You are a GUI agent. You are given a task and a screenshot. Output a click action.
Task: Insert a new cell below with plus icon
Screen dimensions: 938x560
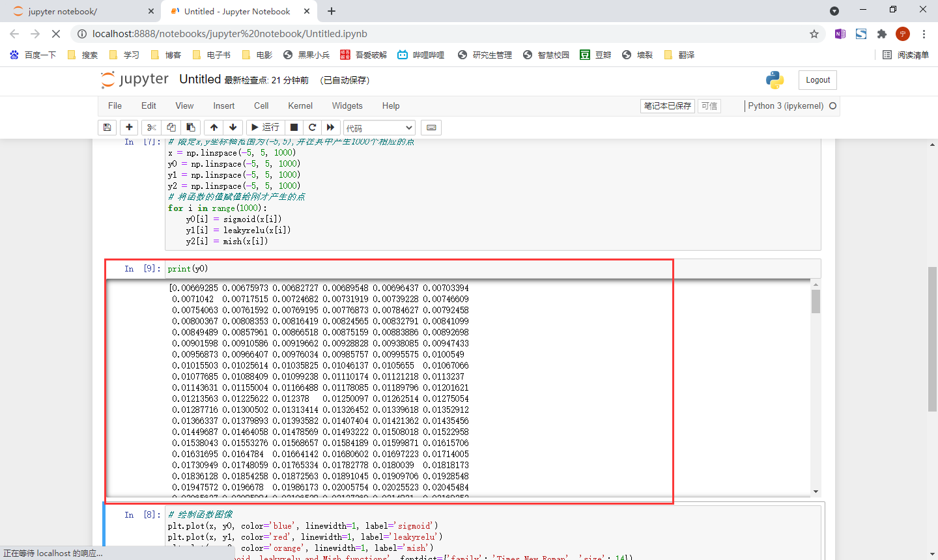129,128
